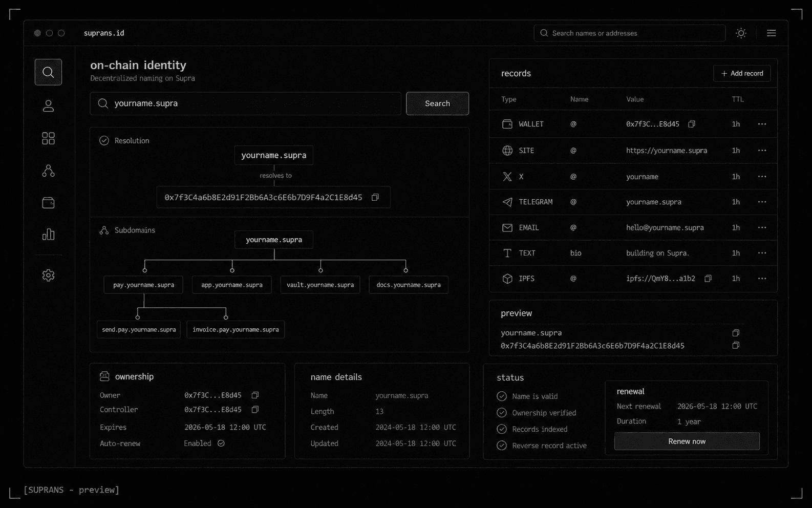Open the wallet icon in sidebar

click(x=48, y=203)
